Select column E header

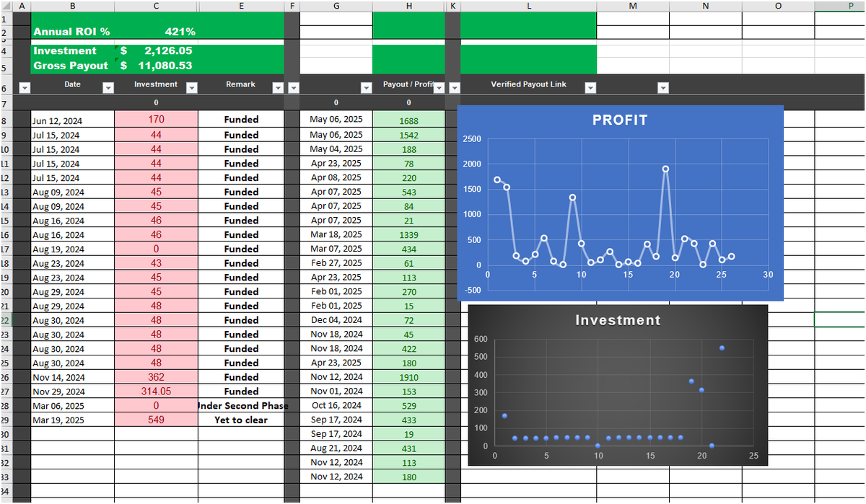[241, 6]
